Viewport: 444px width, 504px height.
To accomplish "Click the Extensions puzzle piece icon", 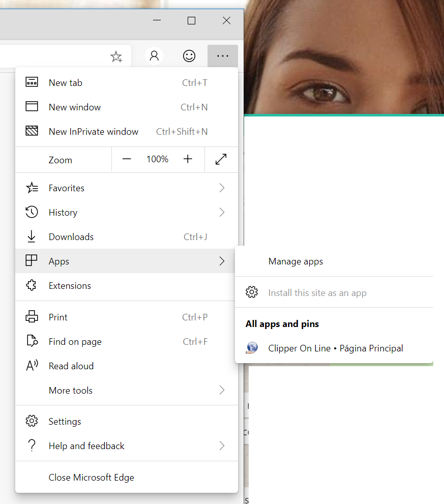I will pyautogui.click(x=32, y=286).
